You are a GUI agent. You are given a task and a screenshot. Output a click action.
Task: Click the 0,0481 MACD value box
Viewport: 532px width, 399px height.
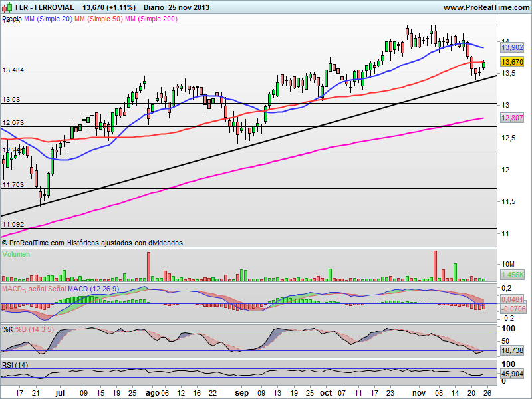512,299
